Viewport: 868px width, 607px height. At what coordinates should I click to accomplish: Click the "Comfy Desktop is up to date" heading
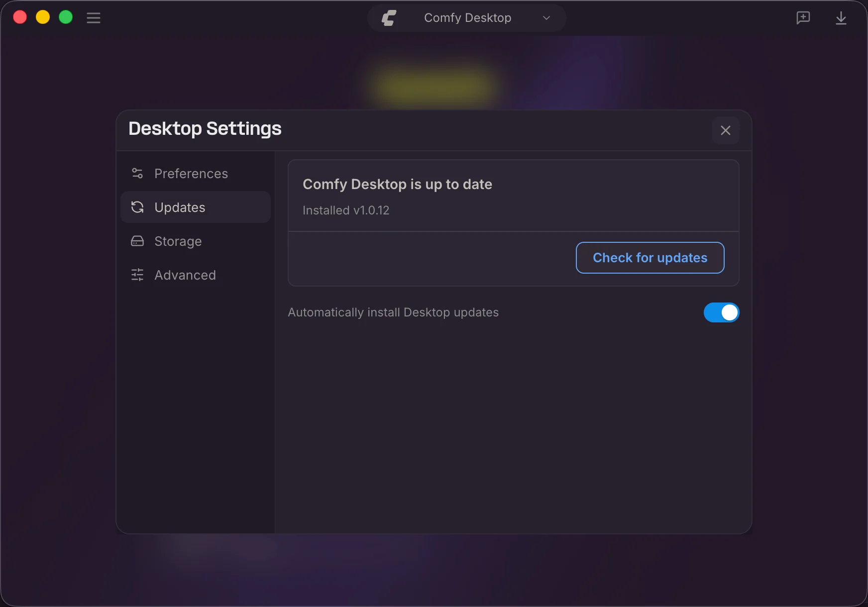point(397,185)
